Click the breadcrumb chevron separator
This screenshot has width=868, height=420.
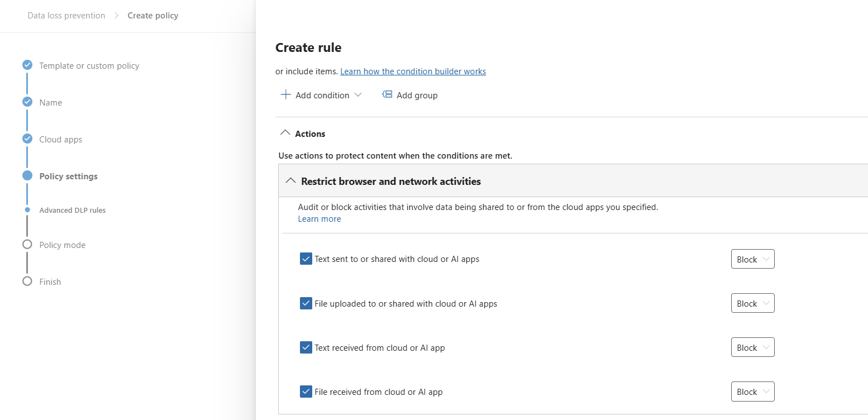coord(116,16)
